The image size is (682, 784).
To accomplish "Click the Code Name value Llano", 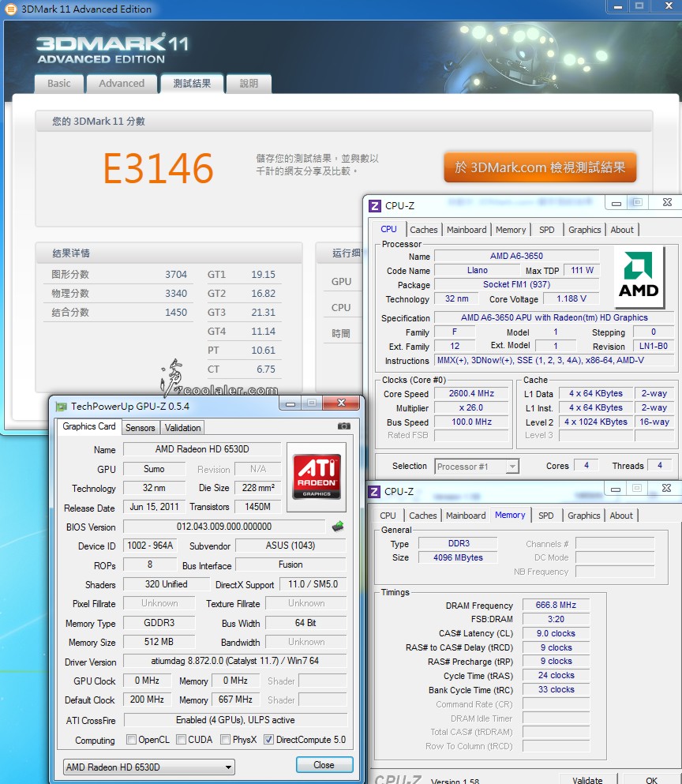I will [x=478, y=271].
